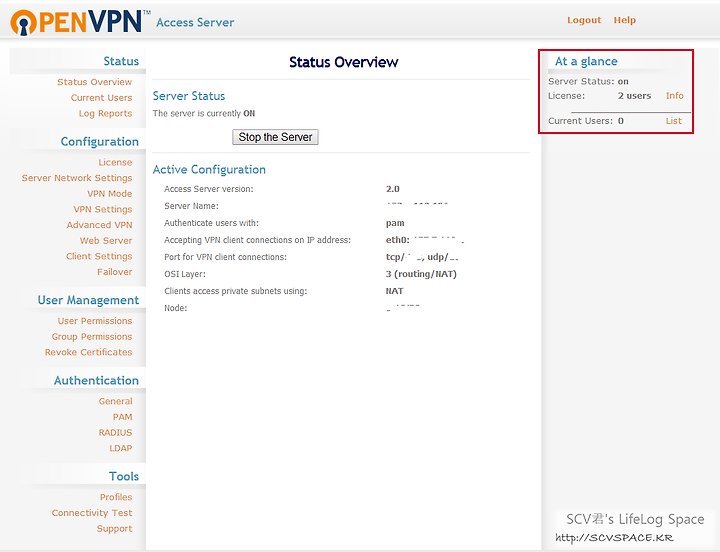Open Log Reports
The image size is (720, 552).
coord(105,113)
